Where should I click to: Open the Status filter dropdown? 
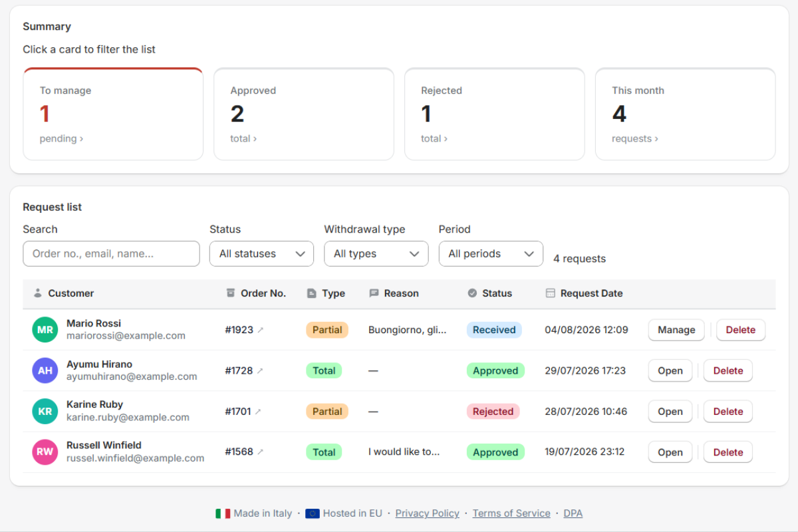pos(261,254)
